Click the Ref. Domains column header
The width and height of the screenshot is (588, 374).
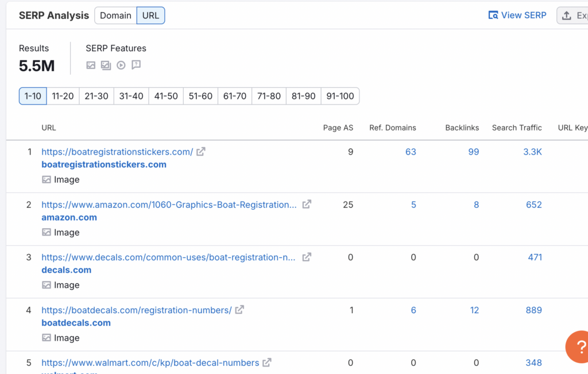click(x=393, y=128)
